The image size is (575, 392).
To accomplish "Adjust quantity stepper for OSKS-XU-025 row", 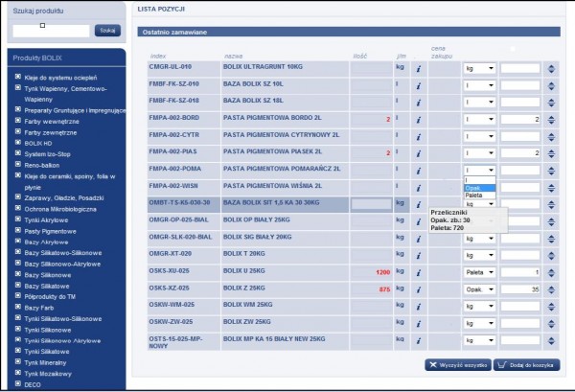I will point(551,272).
